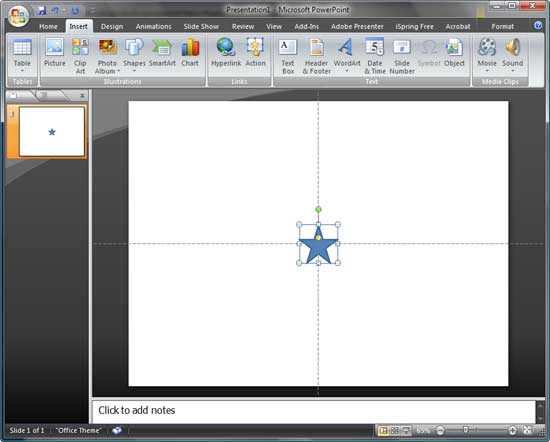Screen dimensions: 550x442
Task: Open the Undo history dropdown arrow
Action: [x=64, y=11]
